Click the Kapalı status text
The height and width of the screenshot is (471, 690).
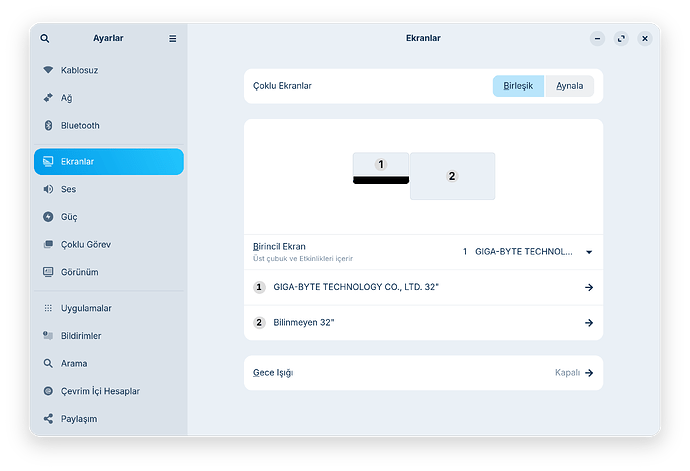[x=567, y=373]
